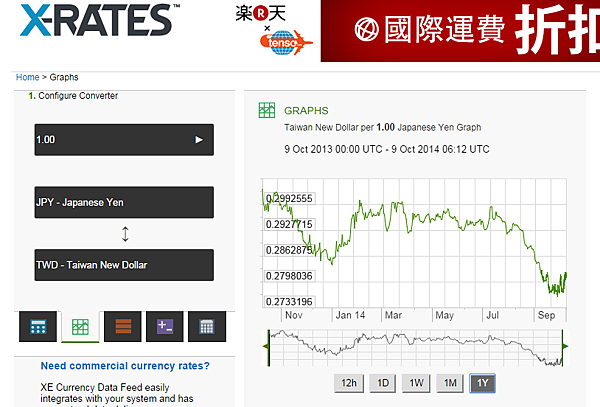
Task: Swap JPY and TWD with arrow icon
Action: 125,234
